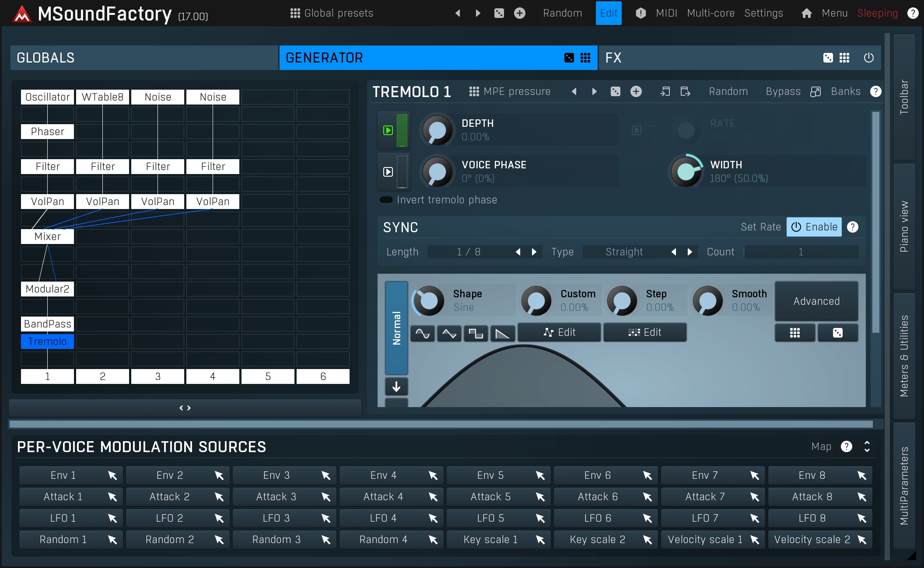Toggle Depth modulation enable button

388,130
